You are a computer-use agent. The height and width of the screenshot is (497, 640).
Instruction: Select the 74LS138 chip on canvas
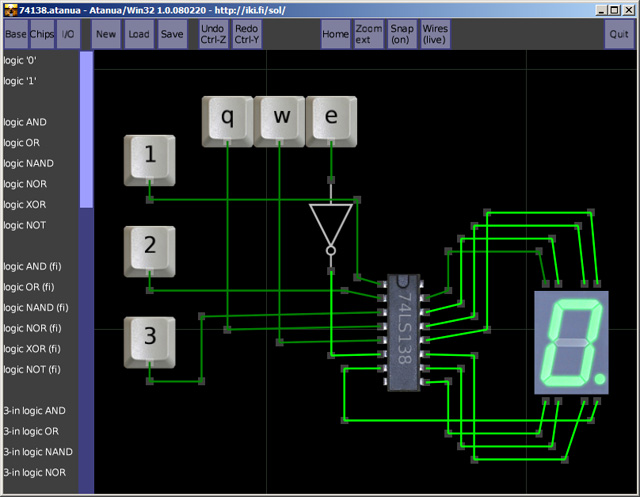pos(403,332)
